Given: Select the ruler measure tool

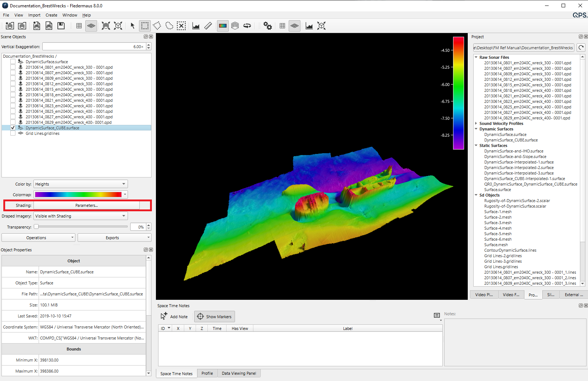Looking at the screenshot, I should [208, 26].
